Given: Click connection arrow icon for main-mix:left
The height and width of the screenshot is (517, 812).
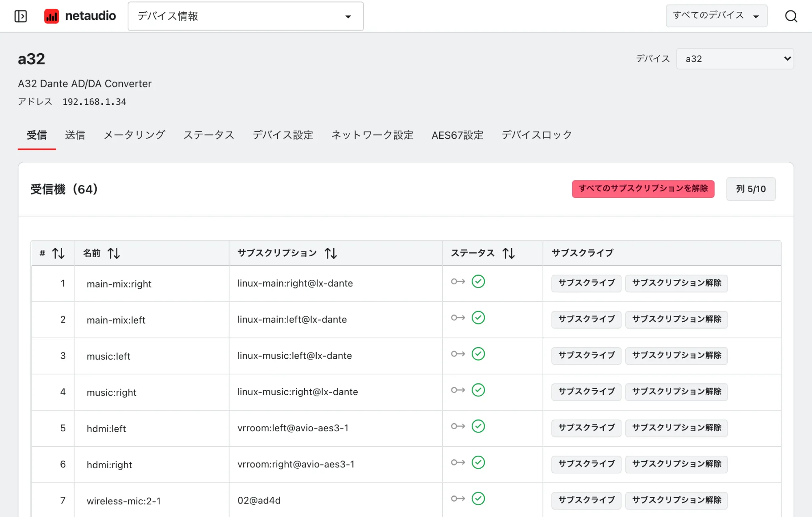Looking at the screenshot, I should [x=458, y=318].
